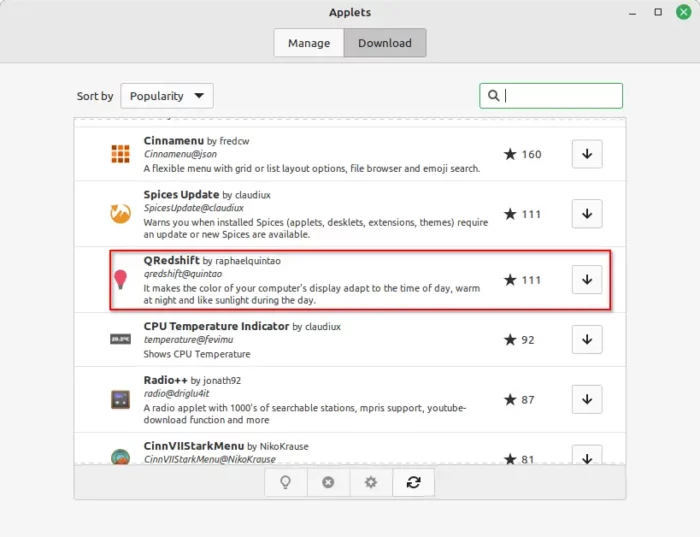Download the Cinnamenu applet
Viewport: 700px width, 537px height.
pos(587,154)
